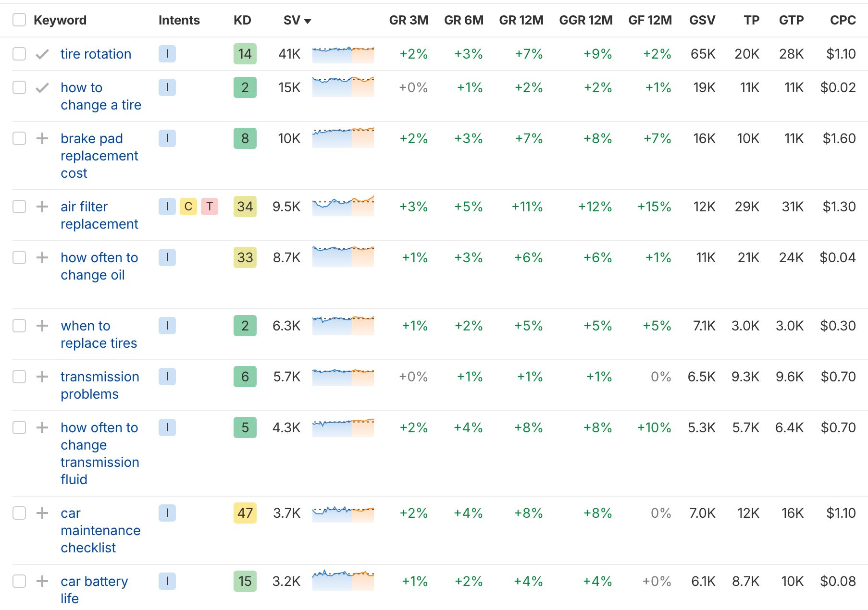Sort by the SV column dropdown arrow

[x=308, y=21]
